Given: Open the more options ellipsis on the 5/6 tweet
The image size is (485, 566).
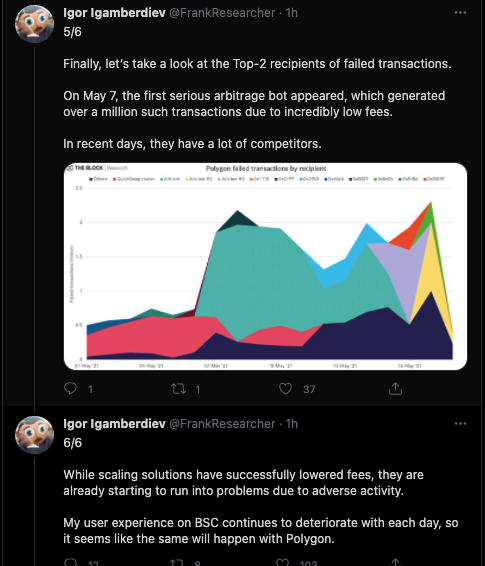Looking at the screenshot, I should click(460, 13).
